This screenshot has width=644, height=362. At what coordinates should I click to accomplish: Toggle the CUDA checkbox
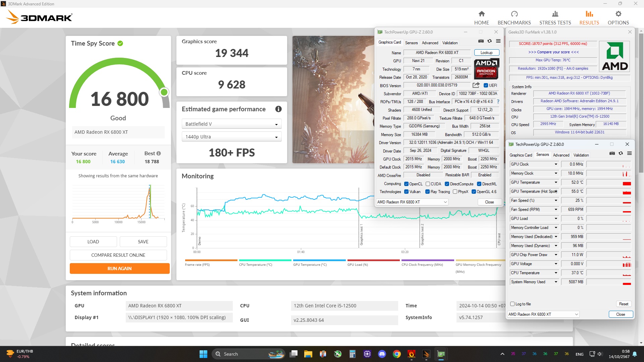pos(428,184)
